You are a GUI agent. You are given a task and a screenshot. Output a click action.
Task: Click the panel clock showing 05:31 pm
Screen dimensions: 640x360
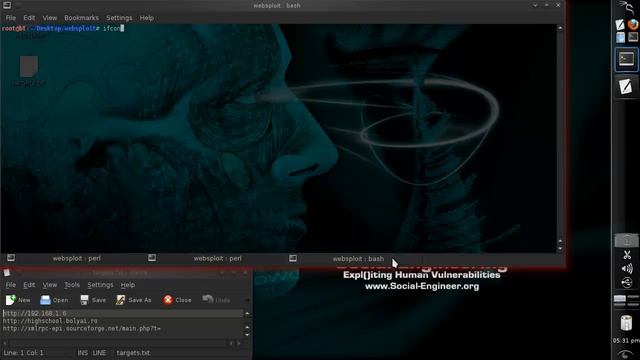click(x=626, y=340)
